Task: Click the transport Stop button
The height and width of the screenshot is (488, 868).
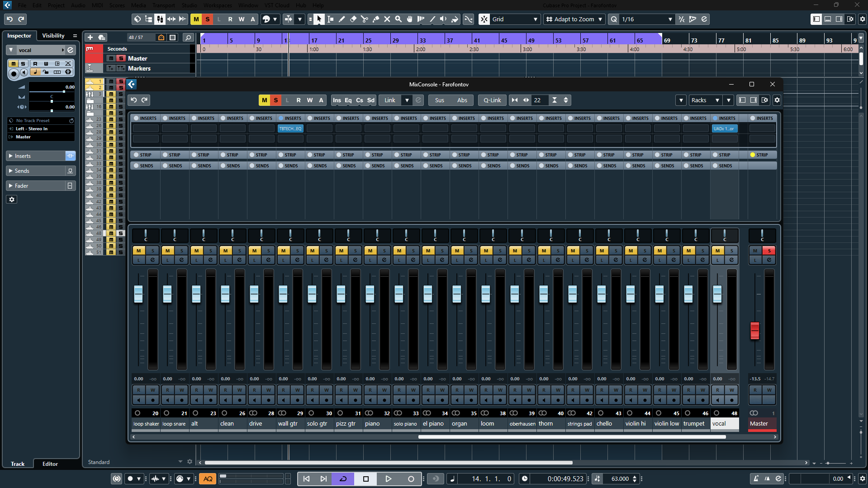Action: [366, 479]
